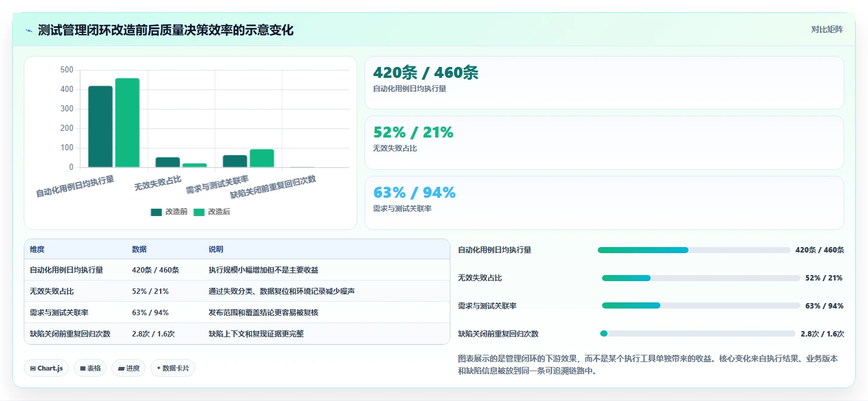Click the 缺陷关闭前重复回归次数 progress bar
Image resolution: width=868 pixels, height=401 pixels.
coord(698,333)
